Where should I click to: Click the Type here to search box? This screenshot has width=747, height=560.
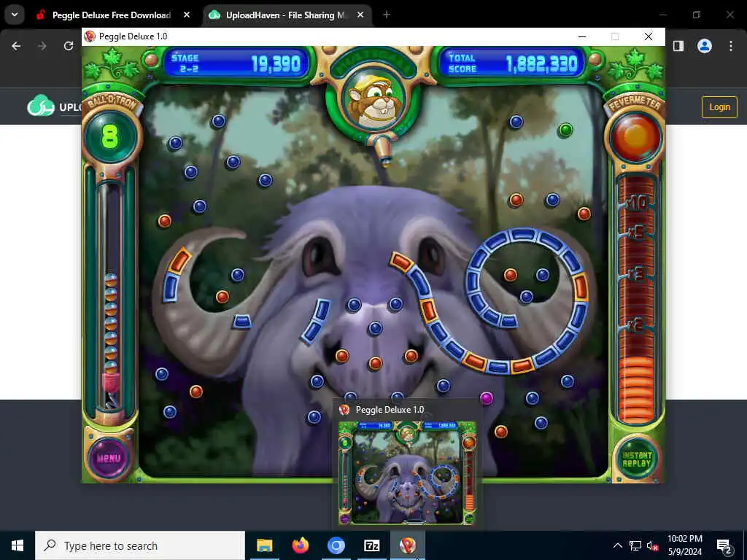140,545
